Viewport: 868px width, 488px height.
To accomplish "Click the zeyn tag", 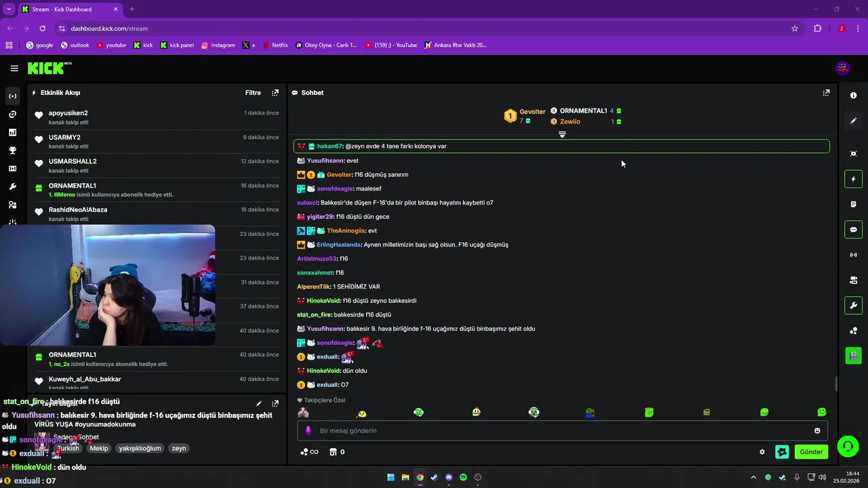I will [x=178, y=448].
